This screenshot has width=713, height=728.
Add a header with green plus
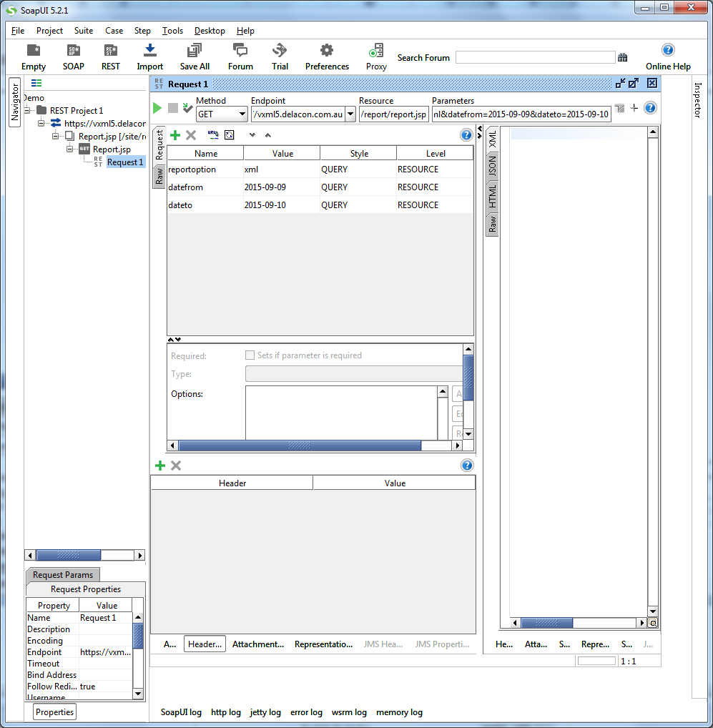coord(160,466)
